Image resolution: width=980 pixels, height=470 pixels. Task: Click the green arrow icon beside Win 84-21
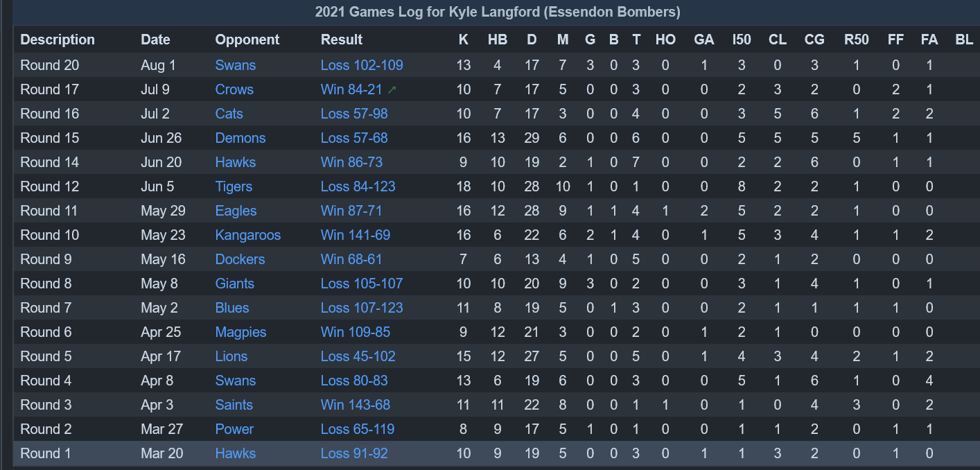[392, 89]
